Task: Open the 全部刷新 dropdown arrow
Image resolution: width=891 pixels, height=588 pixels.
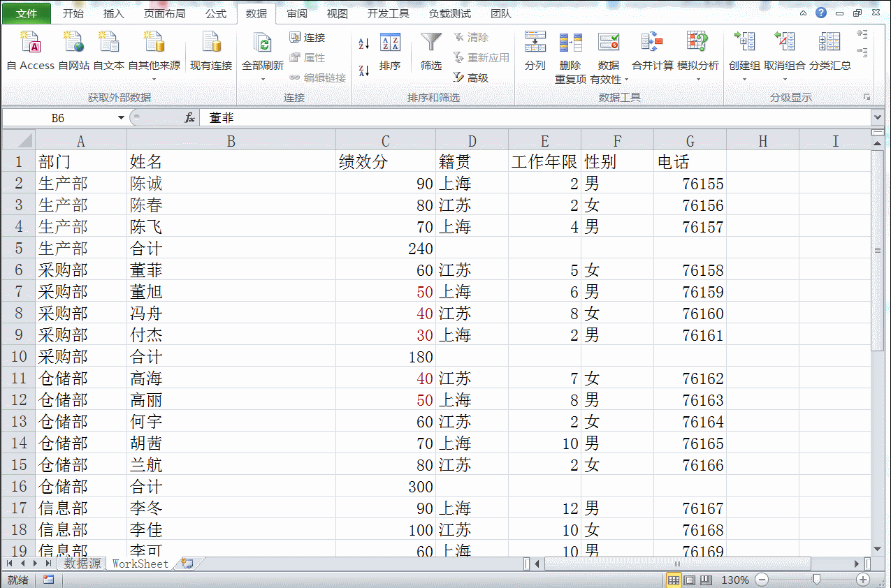Action: pyautogui.click(x=263, y=78)
